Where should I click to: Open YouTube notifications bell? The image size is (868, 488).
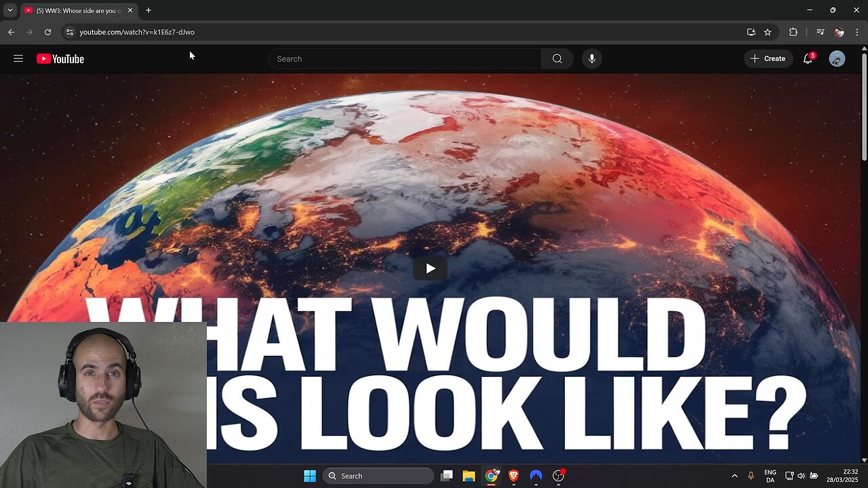point(808,59)
